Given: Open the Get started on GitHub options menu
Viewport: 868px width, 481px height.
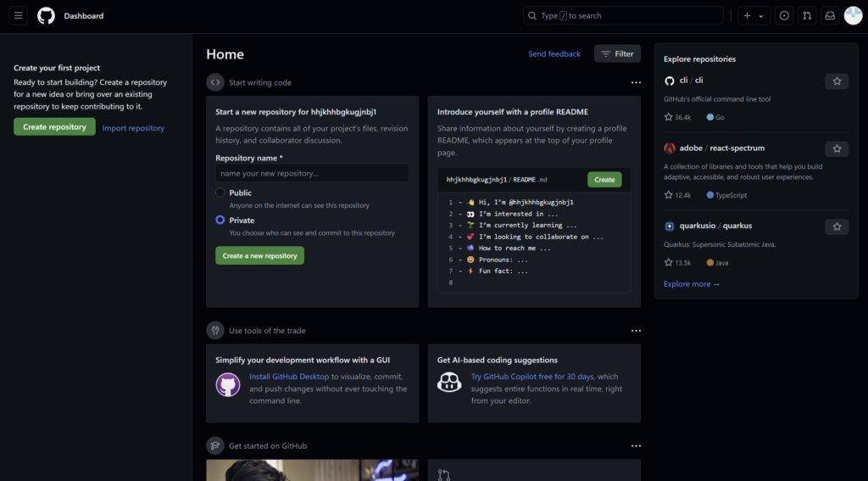Looking at the screenshot, I should tap(636, 446).
